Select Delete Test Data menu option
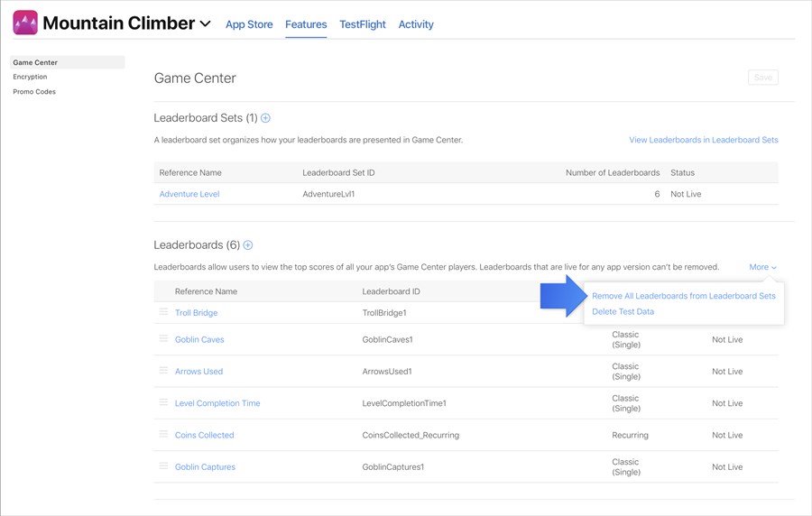This screenshot has height=516, width=812. point(623,312)
